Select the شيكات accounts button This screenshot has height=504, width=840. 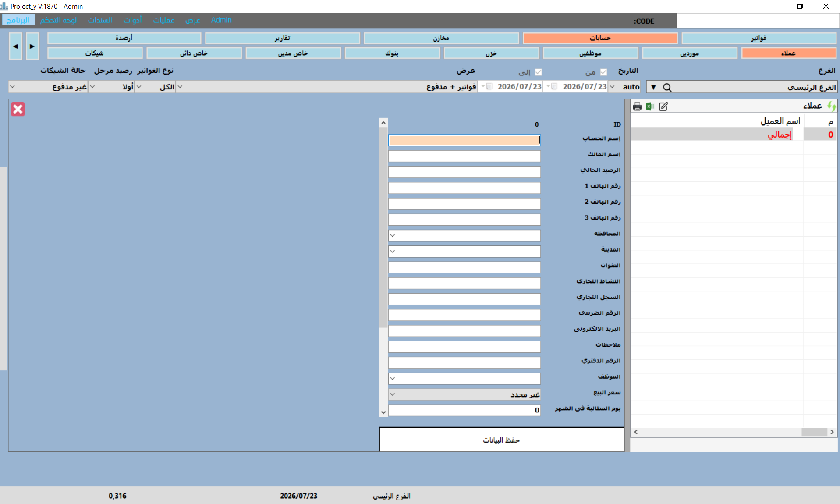pos(95,53)
